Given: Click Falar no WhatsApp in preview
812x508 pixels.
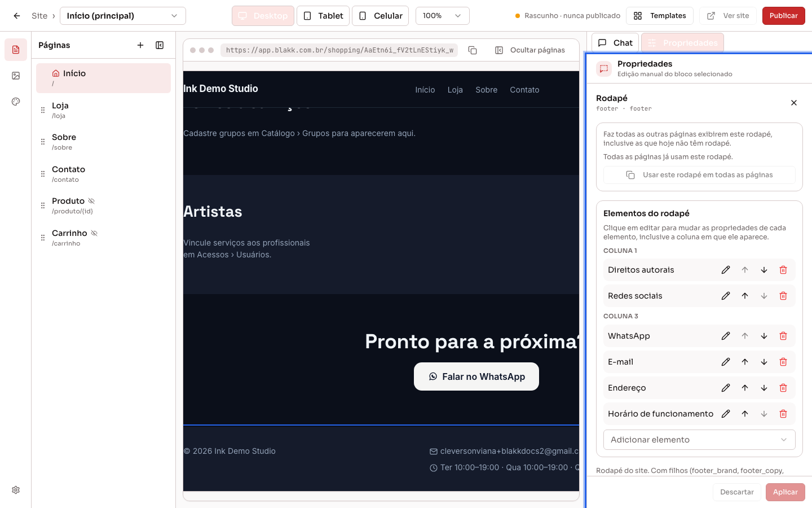Looking at the screenshot, I should pyautogui.click(x=476, y=376).
